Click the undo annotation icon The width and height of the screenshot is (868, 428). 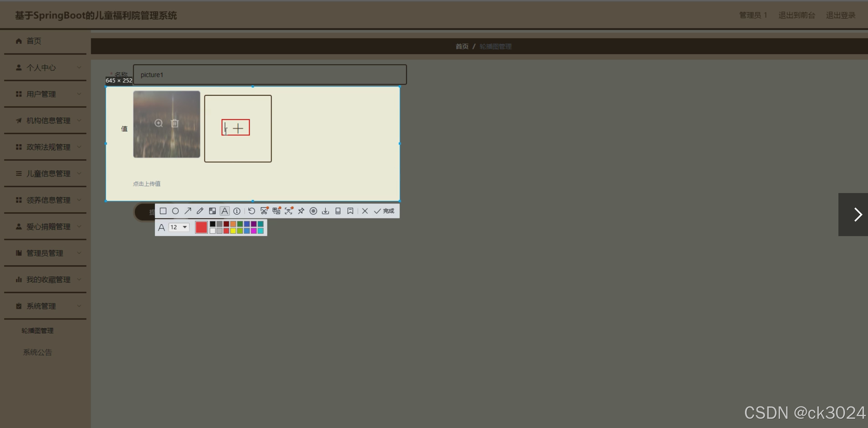pos(251,211)
